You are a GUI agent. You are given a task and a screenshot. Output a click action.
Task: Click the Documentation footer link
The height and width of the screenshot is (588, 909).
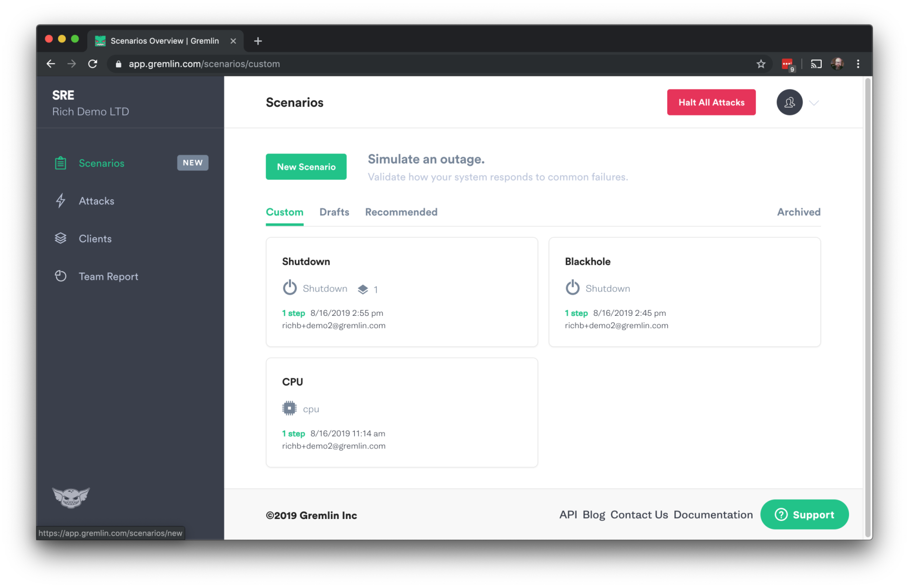[714, 514]
